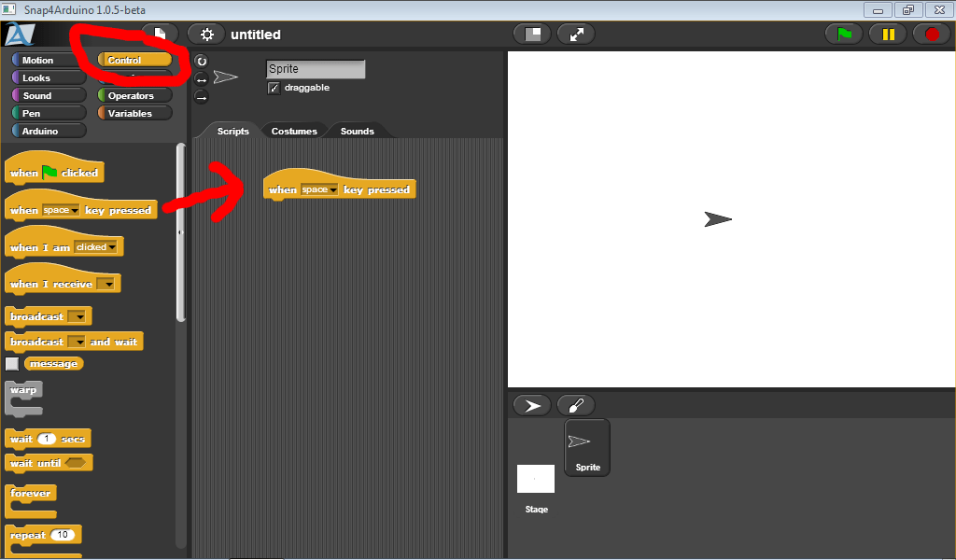Open the Arduino block category

[x=49, y=131]
